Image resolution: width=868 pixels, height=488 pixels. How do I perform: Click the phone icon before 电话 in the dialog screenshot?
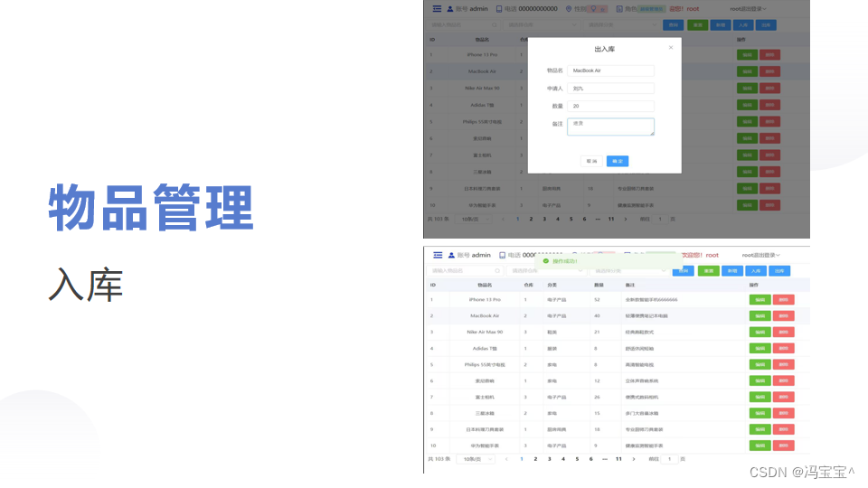499,9
